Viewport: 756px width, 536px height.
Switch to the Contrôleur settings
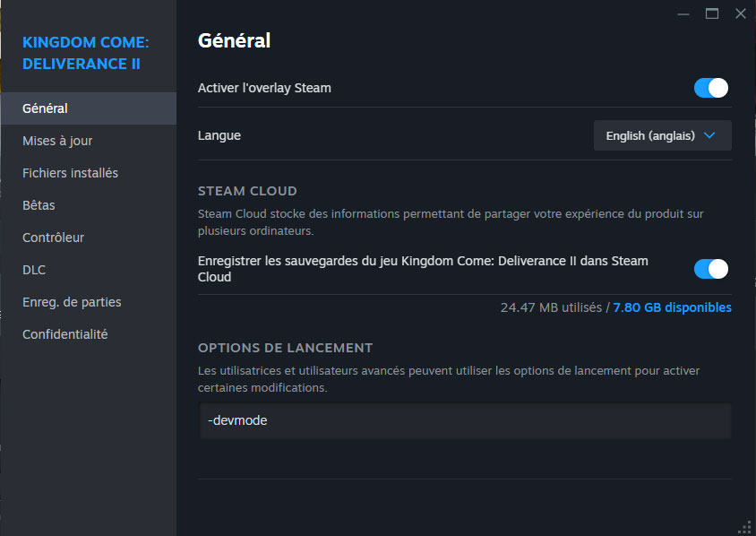pos(89,238)
